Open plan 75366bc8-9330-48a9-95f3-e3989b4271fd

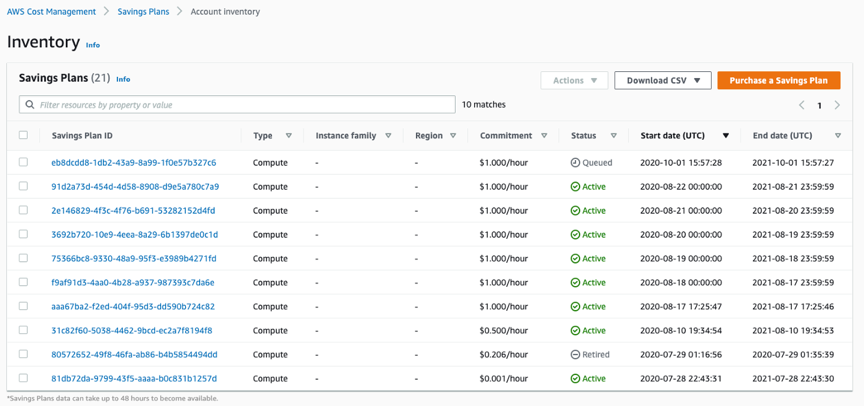[134, 258]
